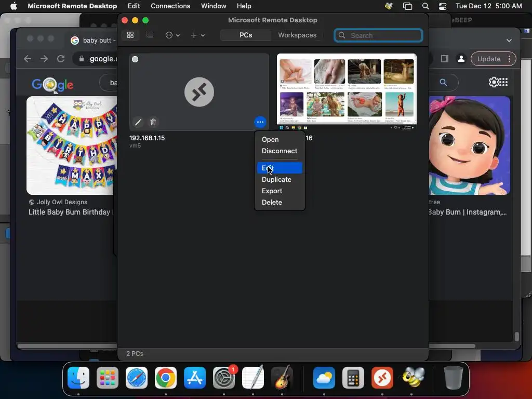The width and height of the screenshot is (532, 399).
Task: Click the window-stack icon in the menu bar
Action: pyautogui.click(x=407, y=6)
